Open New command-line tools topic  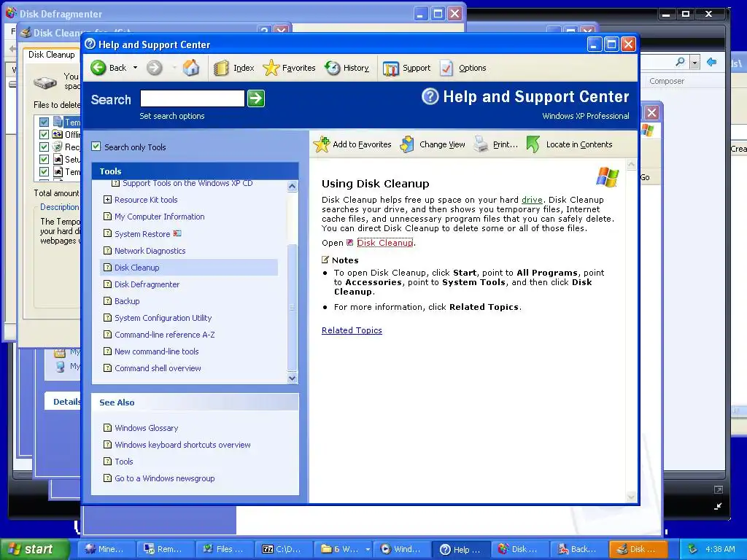pyautogui.click(x=157, y=351)
